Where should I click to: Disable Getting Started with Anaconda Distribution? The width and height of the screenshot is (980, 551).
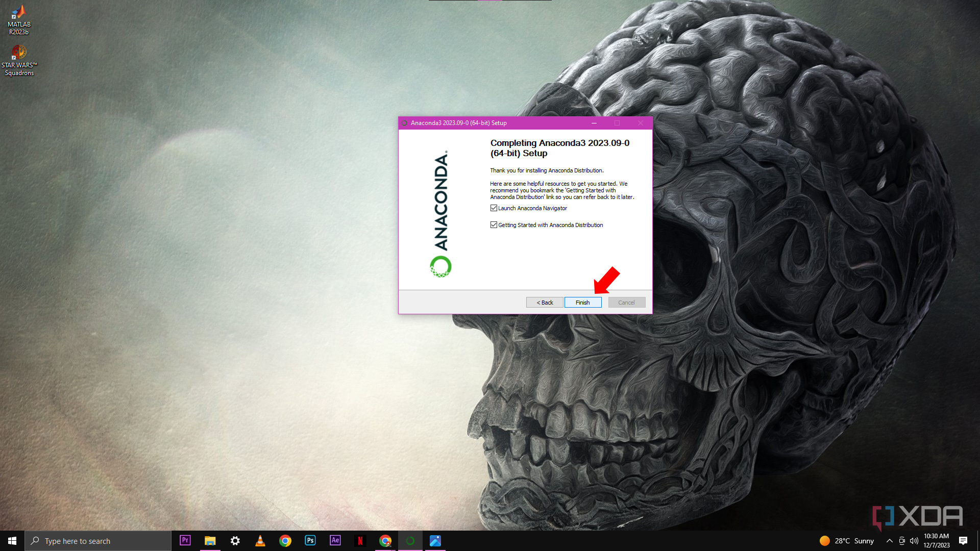[494, 224]
